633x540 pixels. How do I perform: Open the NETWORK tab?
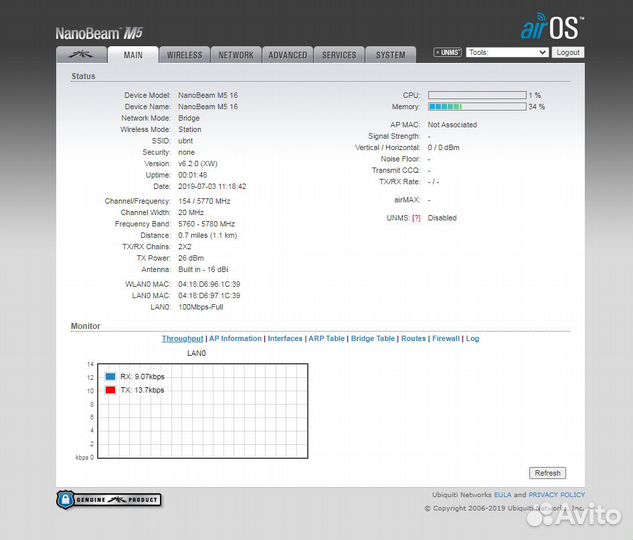click(236, 55)
